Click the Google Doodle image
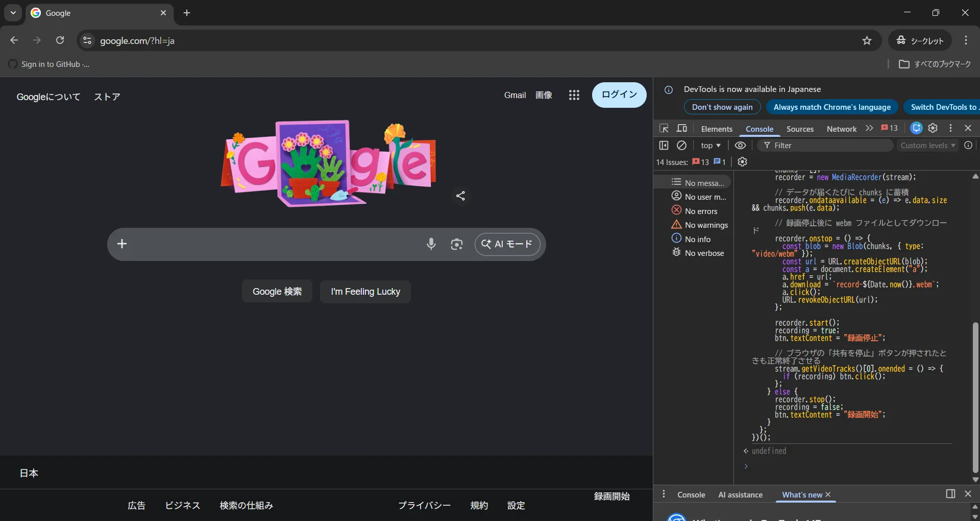Image resolution: width=980 pixels, height=521 pixels. pyautogui.click(x=329, y=163)
